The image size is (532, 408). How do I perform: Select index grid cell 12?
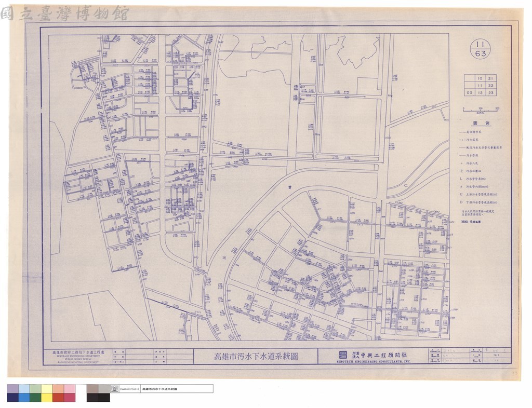[480, 92]
